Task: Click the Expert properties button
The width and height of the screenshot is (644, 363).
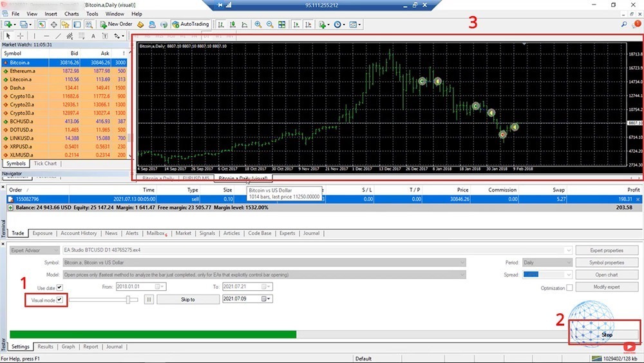Action: [x=607, y=250]
